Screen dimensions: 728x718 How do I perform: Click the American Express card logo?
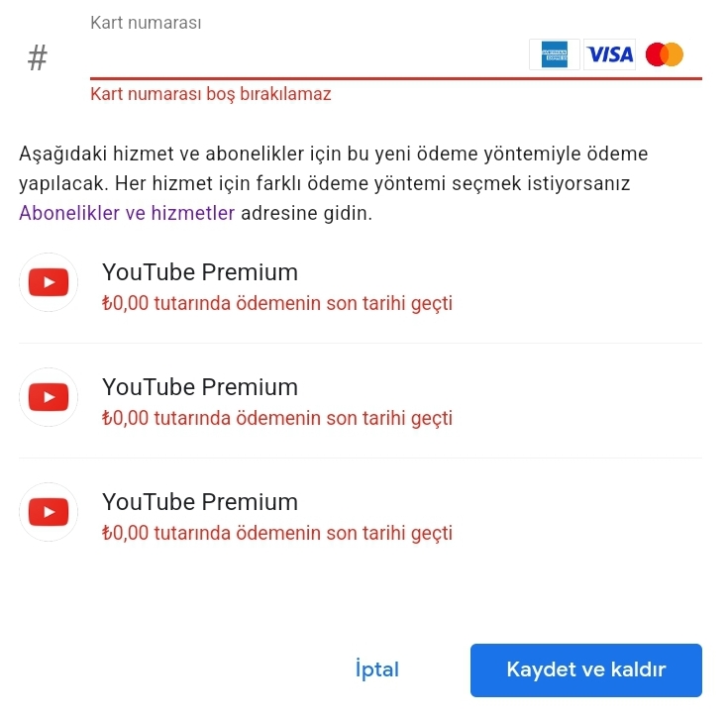(x=555, y=54)
